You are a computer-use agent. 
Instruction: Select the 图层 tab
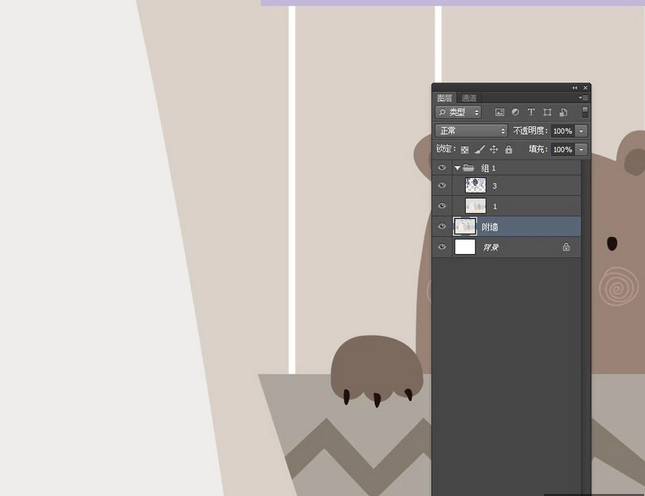tap(445, 98)
